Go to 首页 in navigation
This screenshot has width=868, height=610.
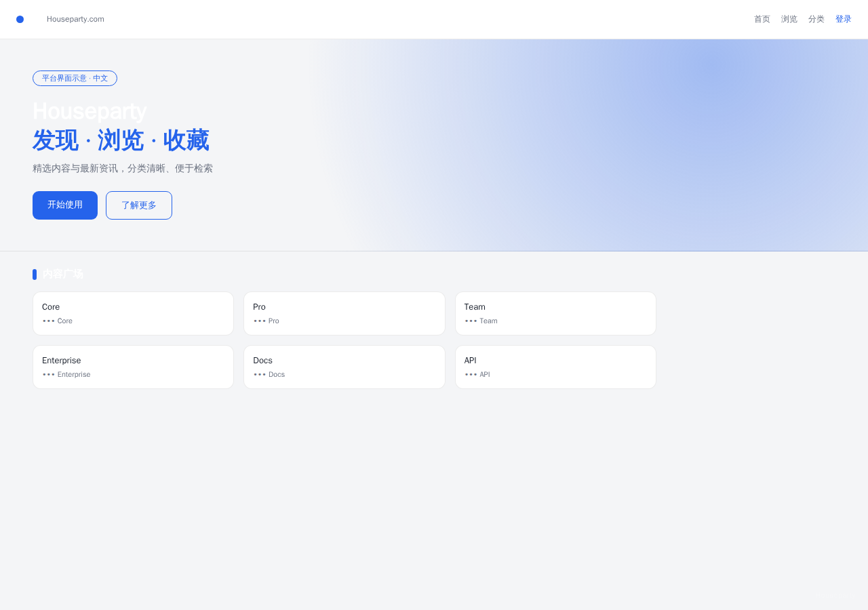point(762,19)
